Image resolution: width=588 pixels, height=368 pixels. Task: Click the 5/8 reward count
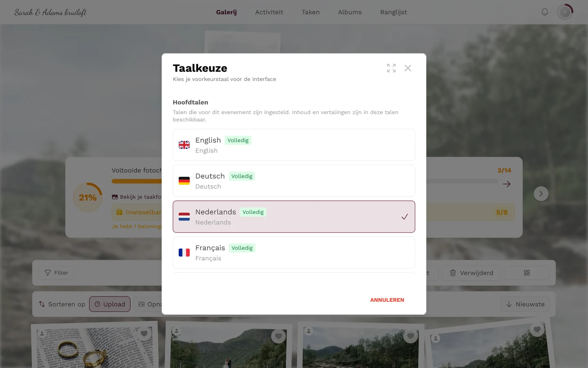(x=502, y=212)
